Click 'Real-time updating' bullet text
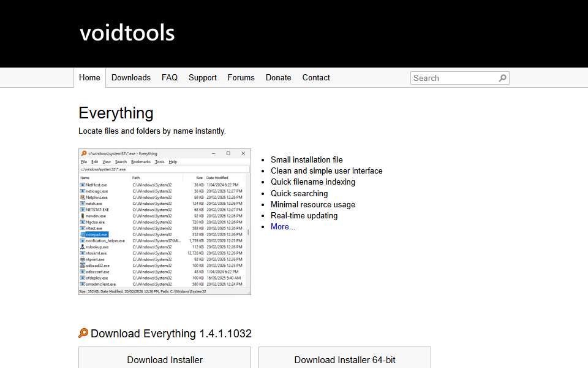588x368 pixels. click(x=304, y=216)
